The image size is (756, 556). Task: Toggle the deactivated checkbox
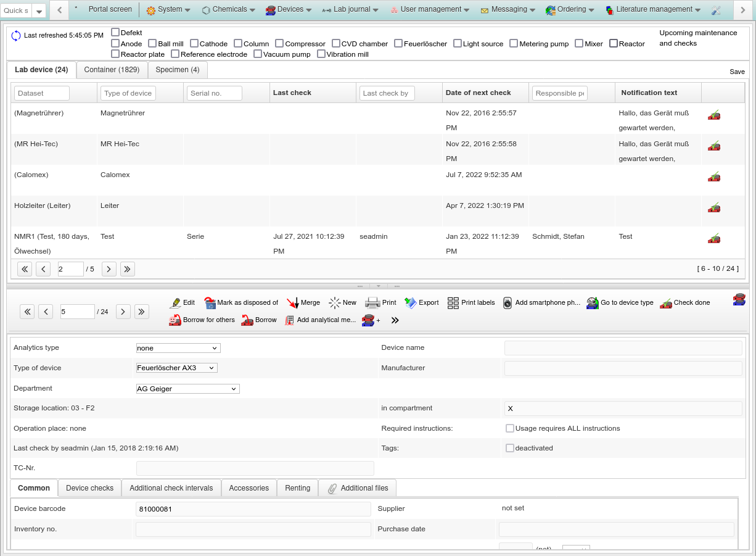tap(510, 448)
